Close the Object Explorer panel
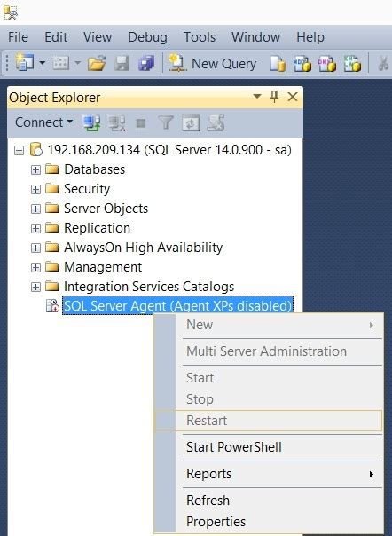 point(293,97)
